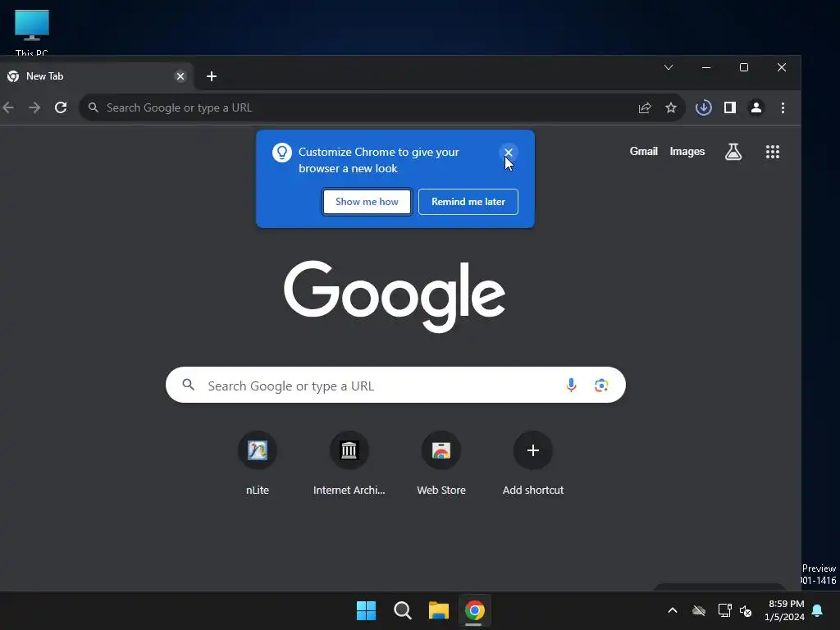Expand the tab search chevron
Viewport: 840px width, 630px height.
pyautogui.click(x=669, y=67)
